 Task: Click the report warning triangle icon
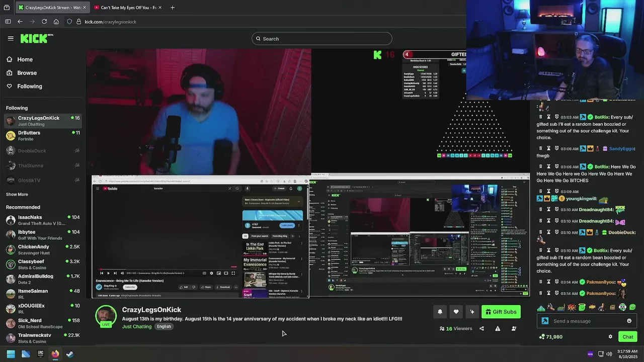(498, 329)
